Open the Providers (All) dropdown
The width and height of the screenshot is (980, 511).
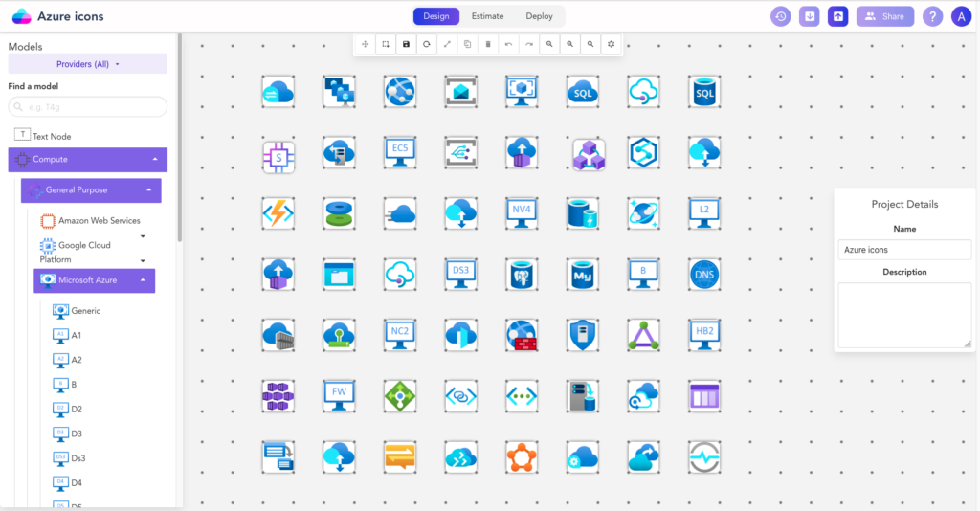click(87, 64)
